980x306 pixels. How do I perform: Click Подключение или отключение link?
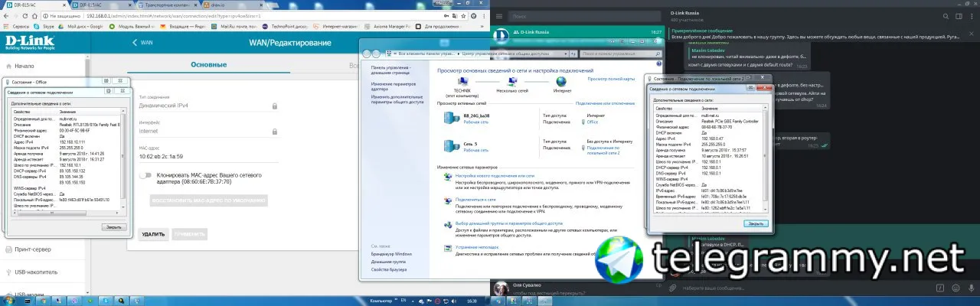coord(606,103)
